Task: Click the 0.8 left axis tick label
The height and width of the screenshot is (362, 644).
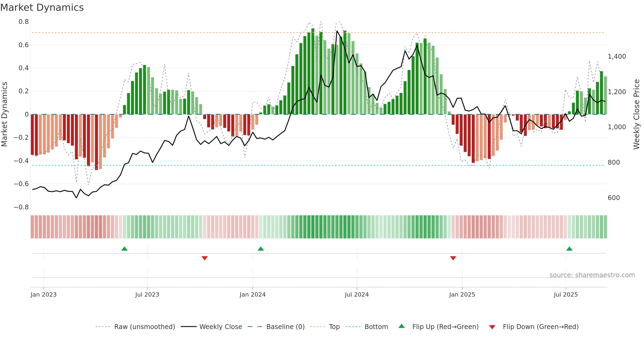Action: (24, 22)
